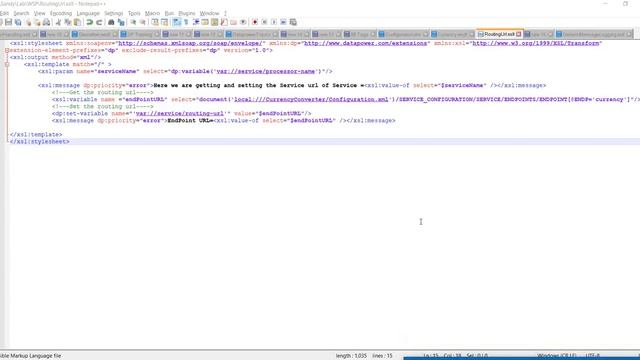The image size is (640, 360).
Task: Click the 'Set the routing url' comment
Action: (103, 107)
